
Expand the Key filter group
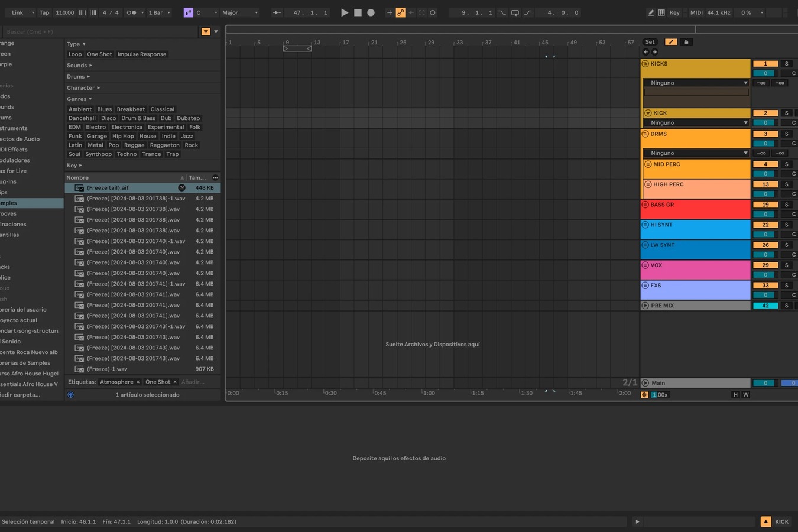74,166
